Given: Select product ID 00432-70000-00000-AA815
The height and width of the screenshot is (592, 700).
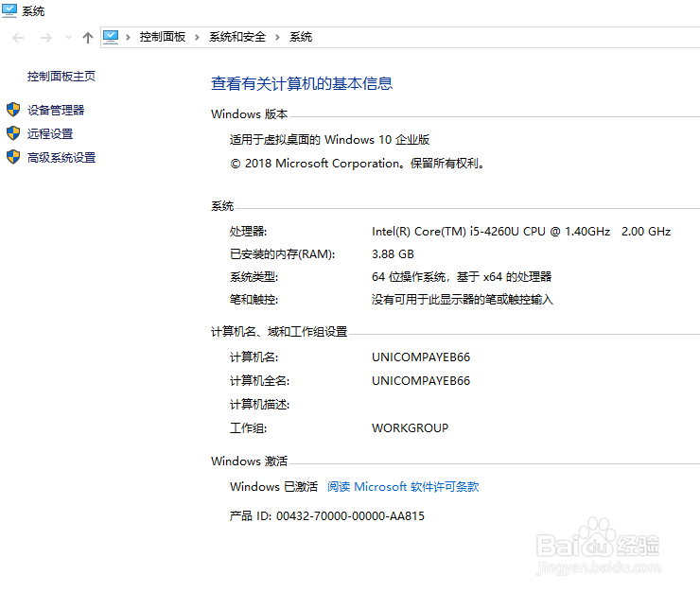Looking at the screenshot, I should 350,516.
